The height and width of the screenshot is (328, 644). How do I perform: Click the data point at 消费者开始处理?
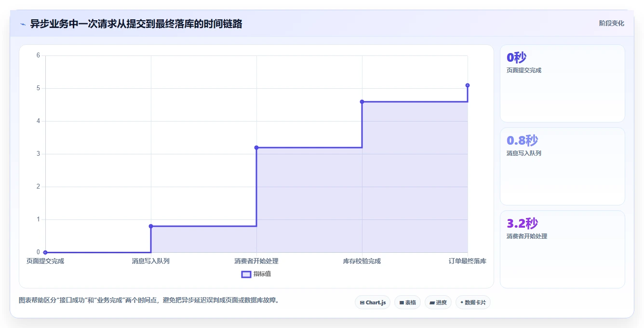pos(256,148)
